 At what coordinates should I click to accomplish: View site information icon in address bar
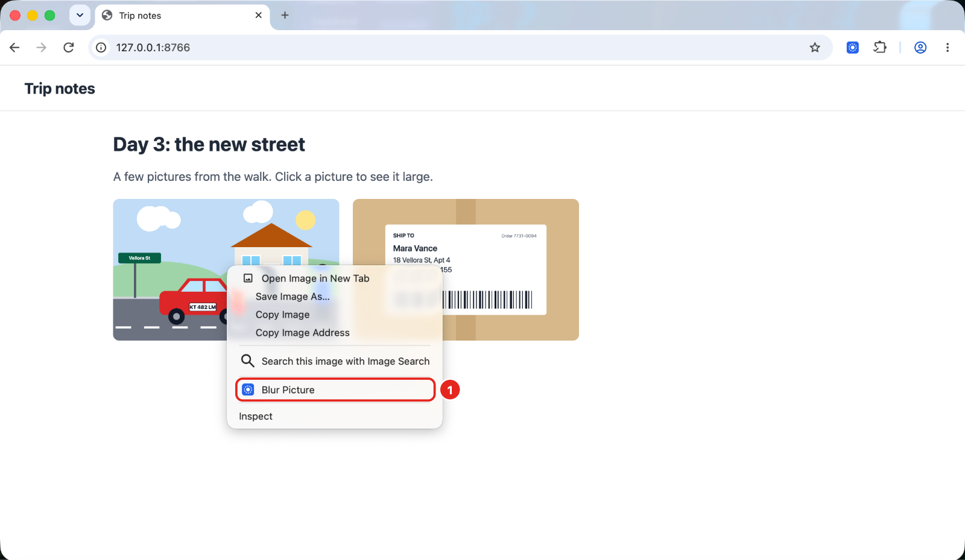(x=101, y=48)
